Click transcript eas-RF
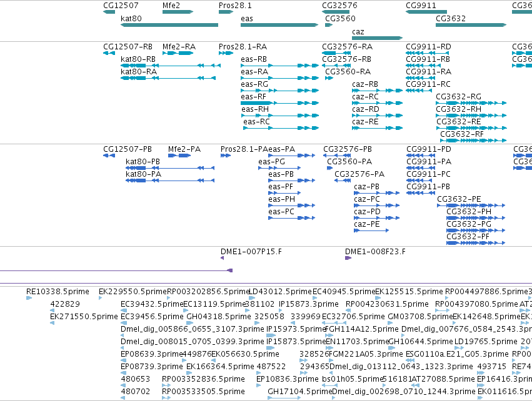 click(x=253, y=97)
